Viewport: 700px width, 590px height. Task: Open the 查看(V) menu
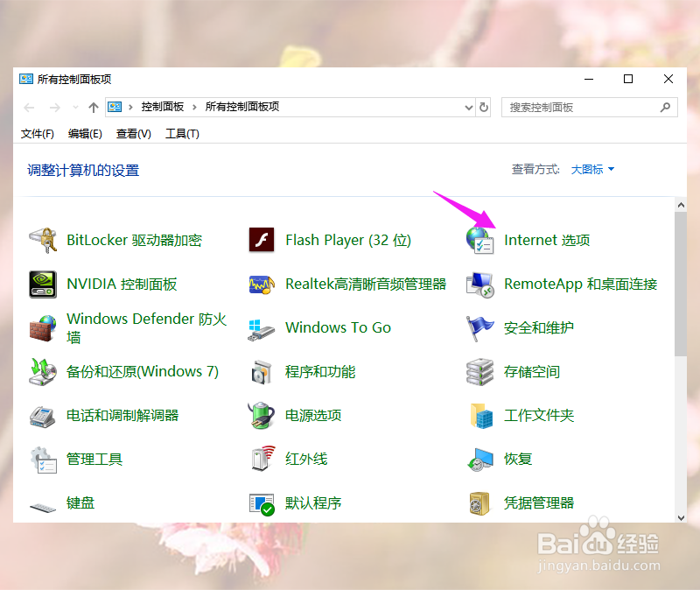[x=132, y=134]
